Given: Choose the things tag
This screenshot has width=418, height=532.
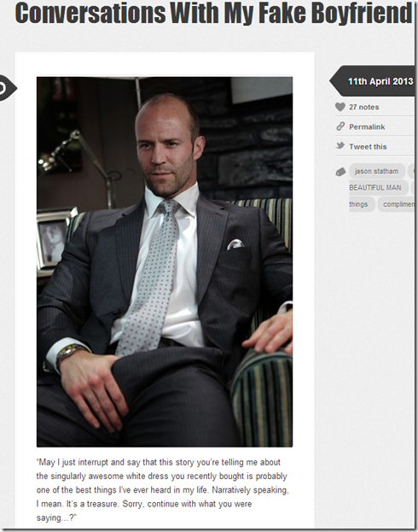Looking at the screenshot, I should [362, 204].
